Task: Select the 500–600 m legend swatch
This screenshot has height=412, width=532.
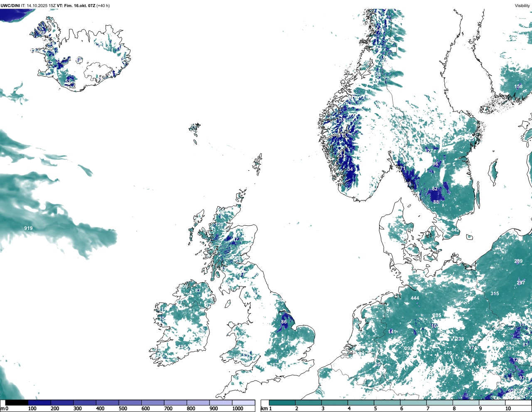Action: pos(131,402)
